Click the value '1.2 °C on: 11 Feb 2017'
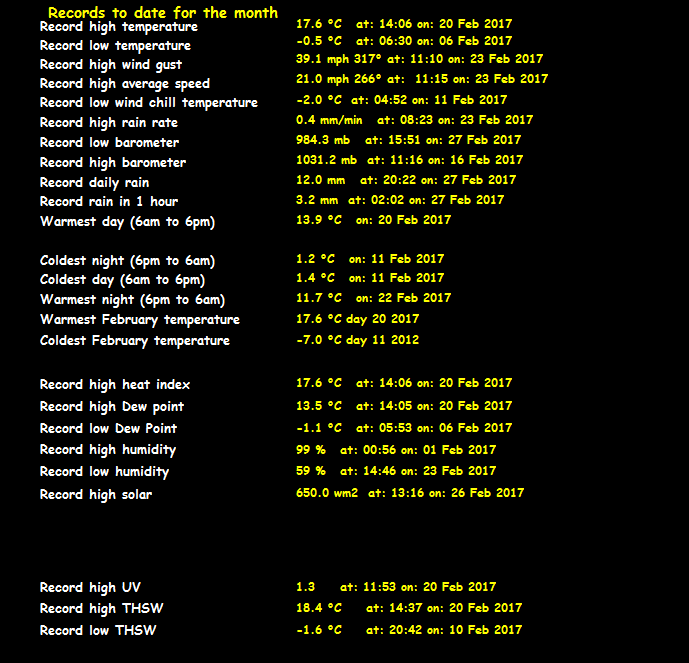 pos(370,259)
